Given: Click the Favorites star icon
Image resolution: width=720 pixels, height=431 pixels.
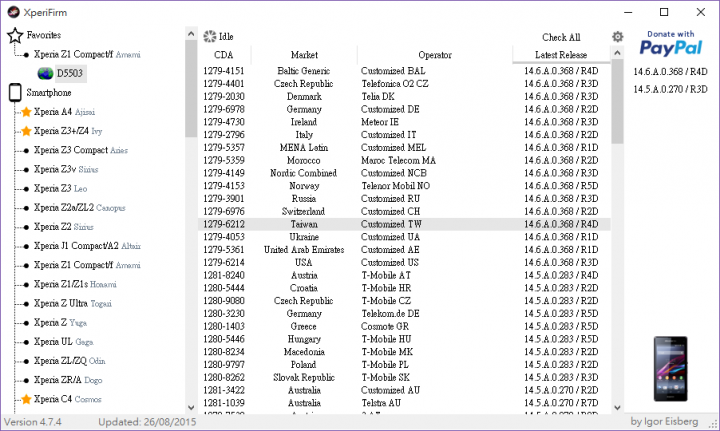Looking at the screenshot, I should pos(15,35).
